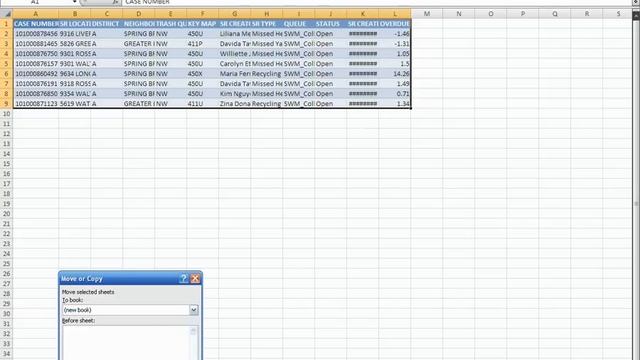Click key map cell 450X
Viewport: 640px width, 360px height.
coord(202,73)
